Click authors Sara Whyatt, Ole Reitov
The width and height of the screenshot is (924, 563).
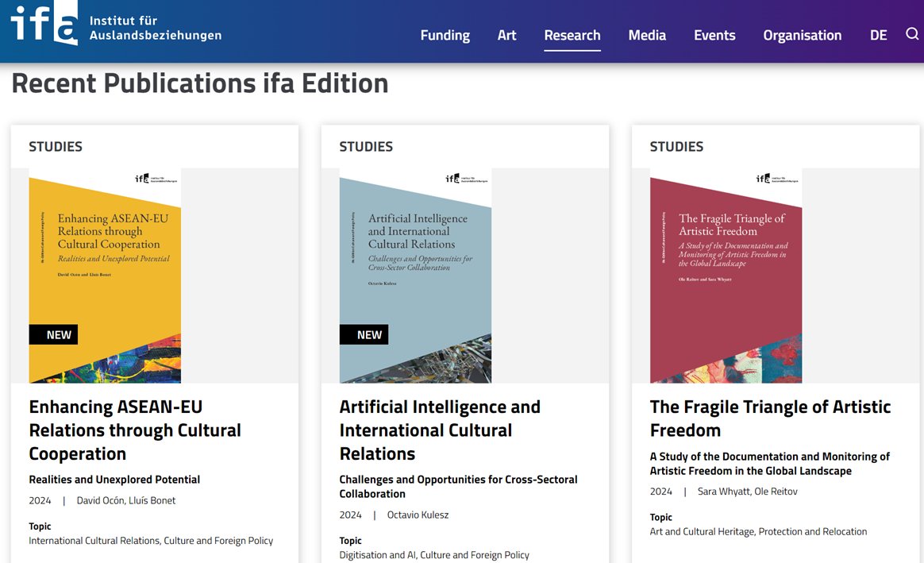747,491
